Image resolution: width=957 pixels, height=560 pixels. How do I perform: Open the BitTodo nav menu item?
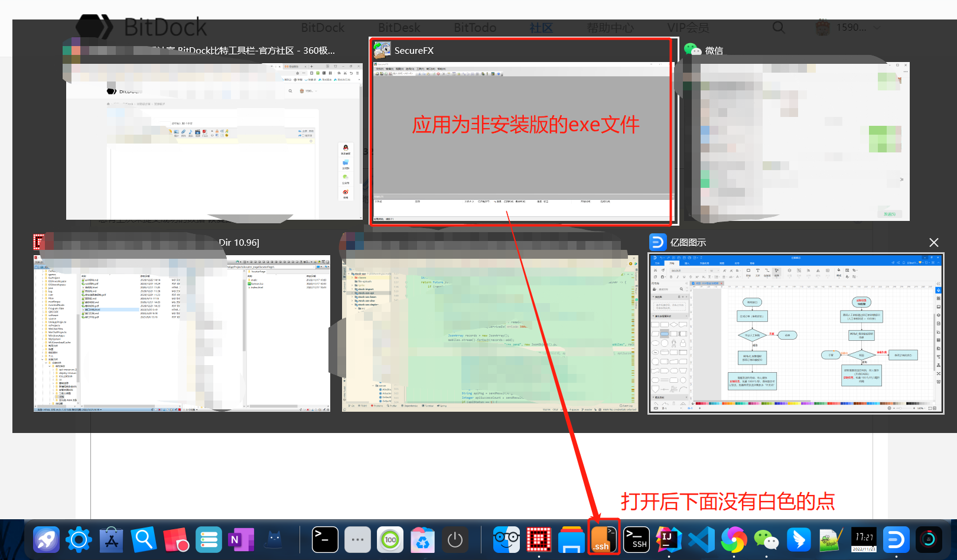coord(475,28)
